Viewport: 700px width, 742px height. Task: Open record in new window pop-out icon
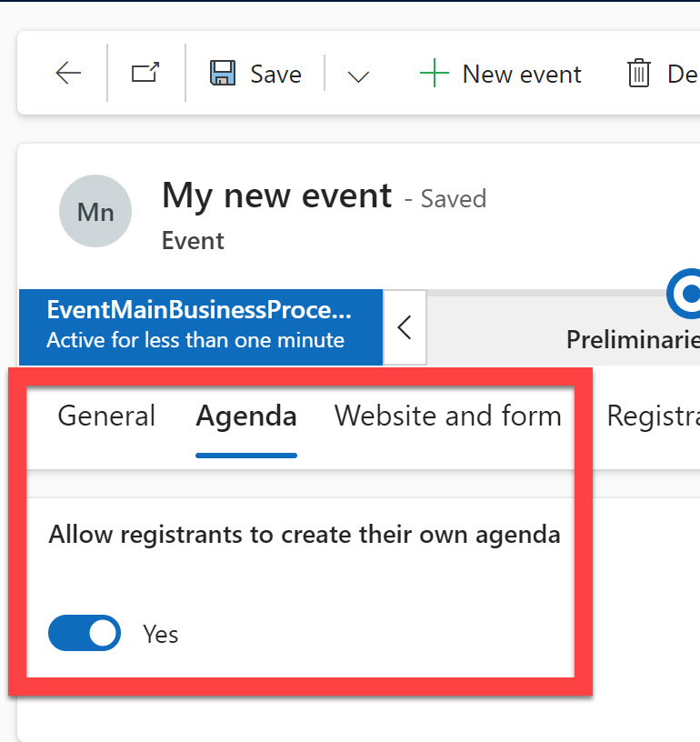tap(145, 74)
